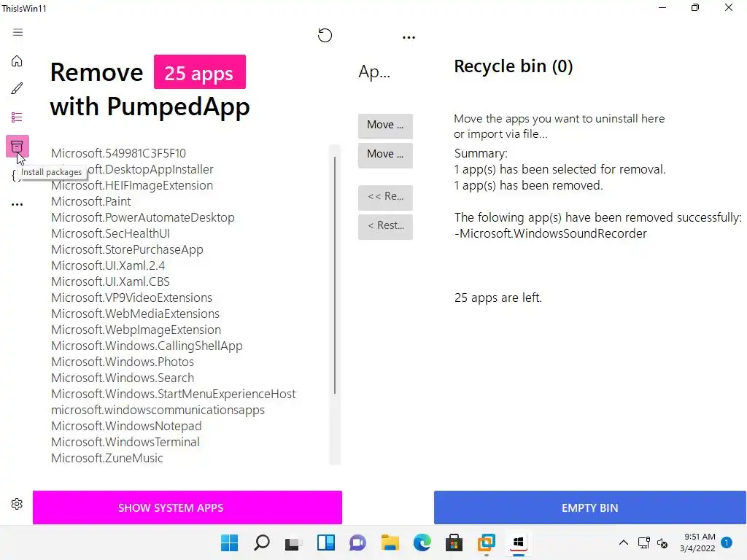The image size is (747, 560).
Task: Open the hamburger navigation menu
Action: coord(18,32)
